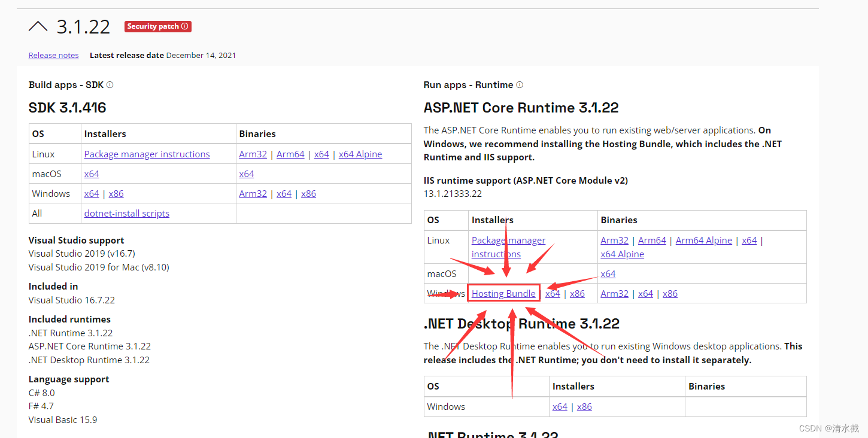Download SDK Windows Arm32 binary

pos(253,193)
